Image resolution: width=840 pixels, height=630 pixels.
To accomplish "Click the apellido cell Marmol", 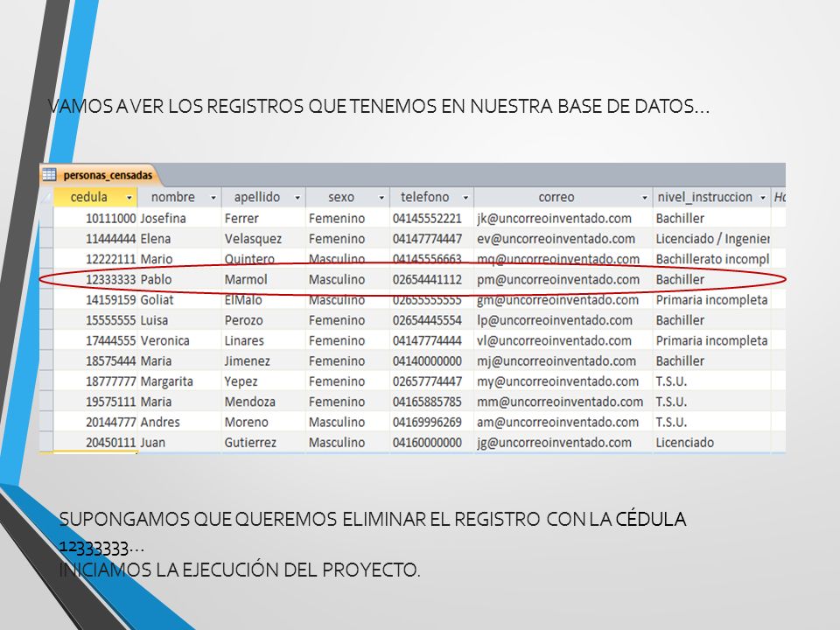I will 263,279.
